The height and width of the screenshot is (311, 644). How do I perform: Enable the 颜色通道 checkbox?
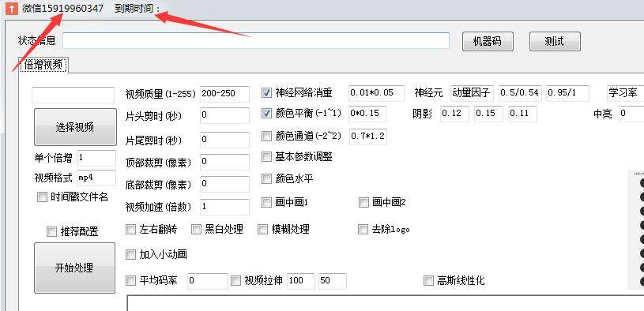pos(266,136)
